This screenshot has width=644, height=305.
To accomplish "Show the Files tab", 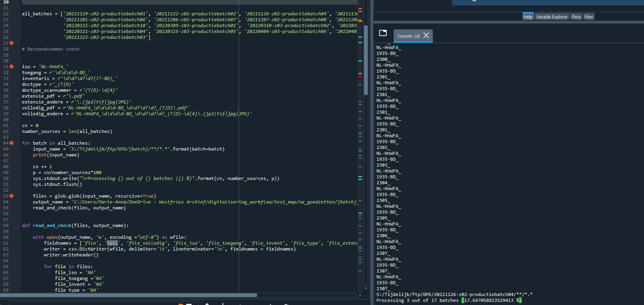I will 589,17.
